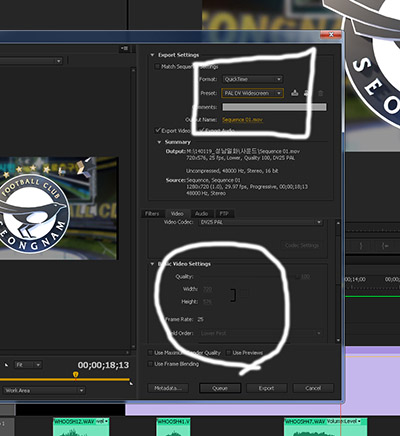Collapse the Basic Video Settings section

[x=152, y=264]
